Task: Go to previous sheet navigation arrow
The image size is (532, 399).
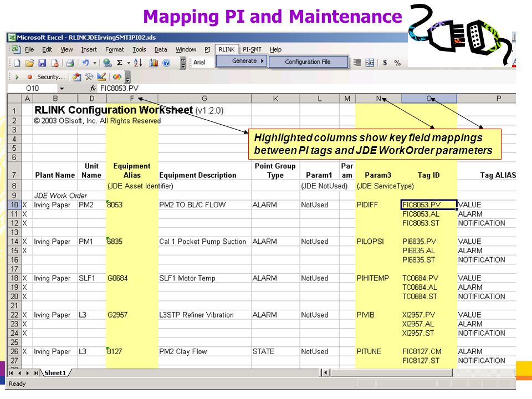Action: click(19, 373)
